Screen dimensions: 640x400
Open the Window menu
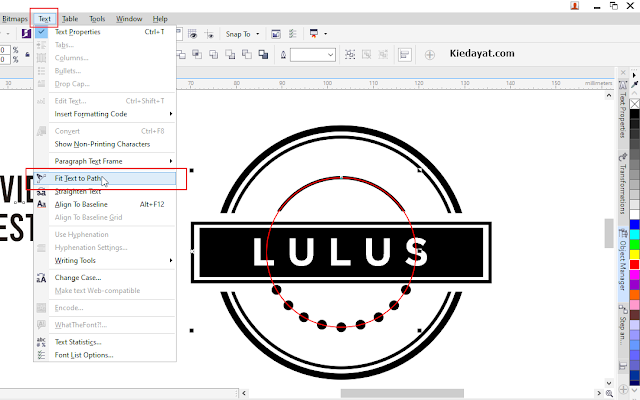pyautogui.click(x=129, y=19)
